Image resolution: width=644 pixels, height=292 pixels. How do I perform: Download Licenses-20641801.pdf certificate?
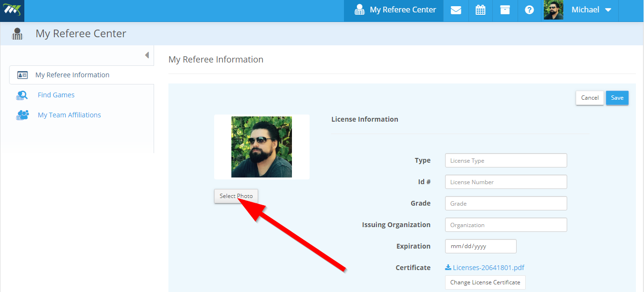(x=488, y=268)
